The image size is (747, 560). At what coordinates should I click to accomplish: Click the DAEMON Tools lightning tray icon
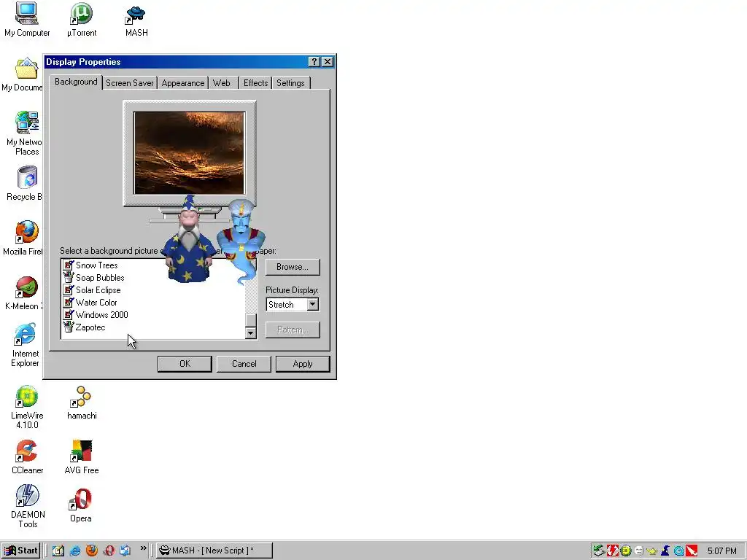point(612,551)
